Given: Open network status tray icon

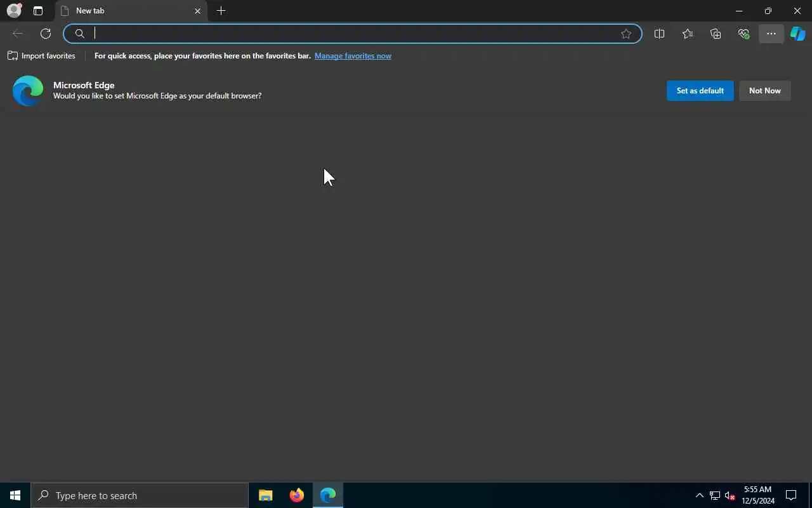Looking at the screenshot, I should [715, 495].
